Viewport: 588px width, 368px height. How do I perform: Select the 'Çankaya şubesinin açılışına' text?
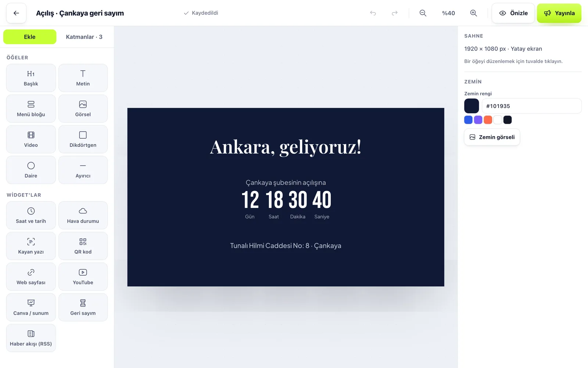286,183
